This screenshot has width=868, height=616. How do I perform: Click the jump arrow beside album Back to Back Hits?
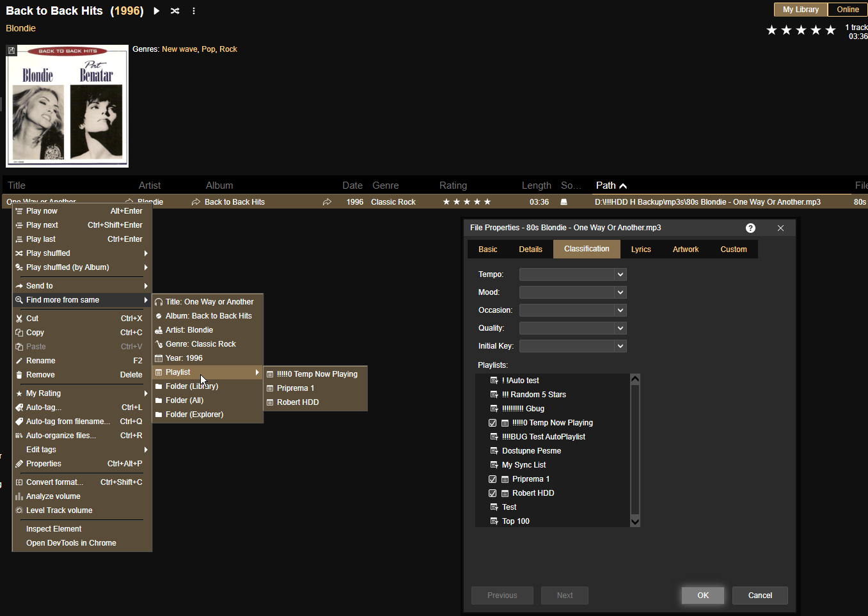327,202
